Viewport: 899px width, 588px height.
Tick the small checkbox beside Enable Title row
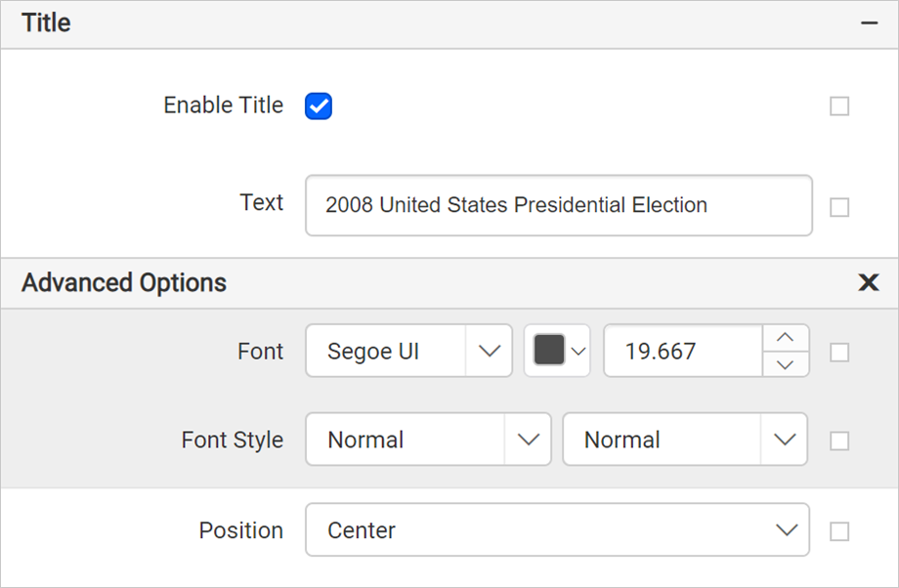click(x=839, y=106)
